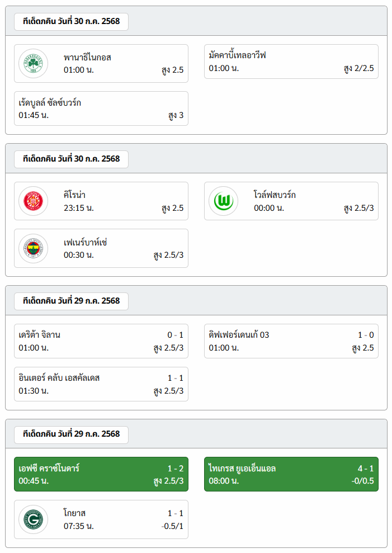Screen dimensions: 392x553
Task: Click the คิโรน่า team name
Action: [74, 195]
